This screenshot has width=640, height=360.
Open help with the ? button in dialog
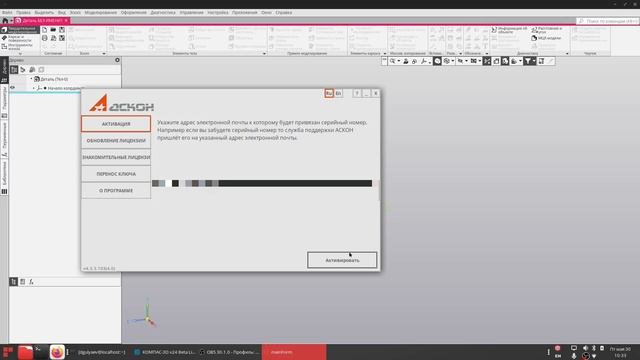click(x=357, y=93)
